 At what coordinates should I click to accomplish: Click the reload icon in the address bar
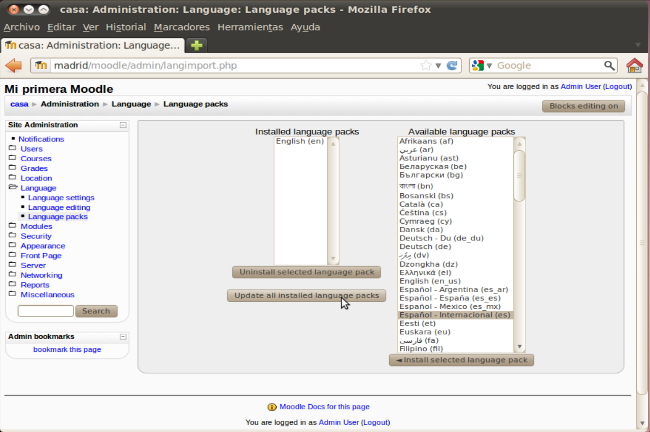coord(452,65)
